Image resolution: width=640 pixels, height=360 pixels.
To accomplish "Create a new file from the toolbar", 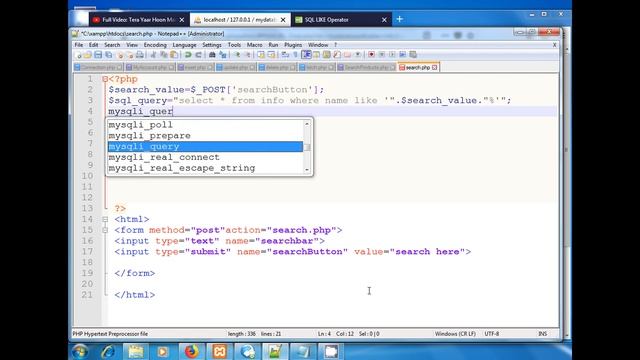I will (78, 54).
